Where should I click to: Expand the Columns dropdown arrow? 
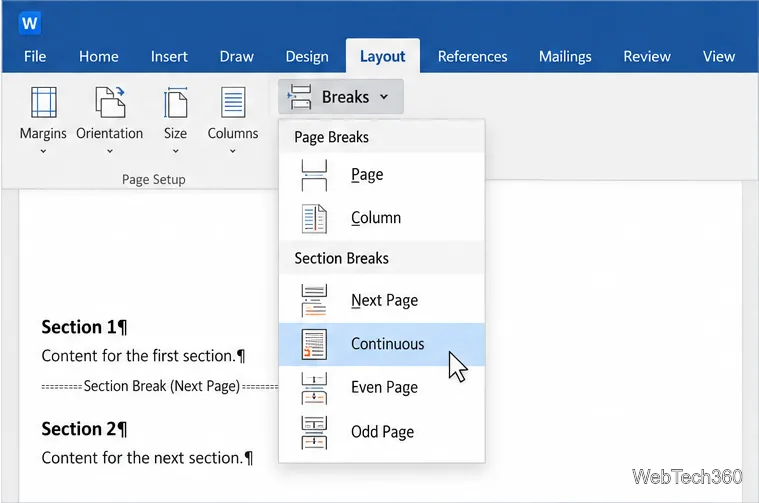tap(233, 152)
